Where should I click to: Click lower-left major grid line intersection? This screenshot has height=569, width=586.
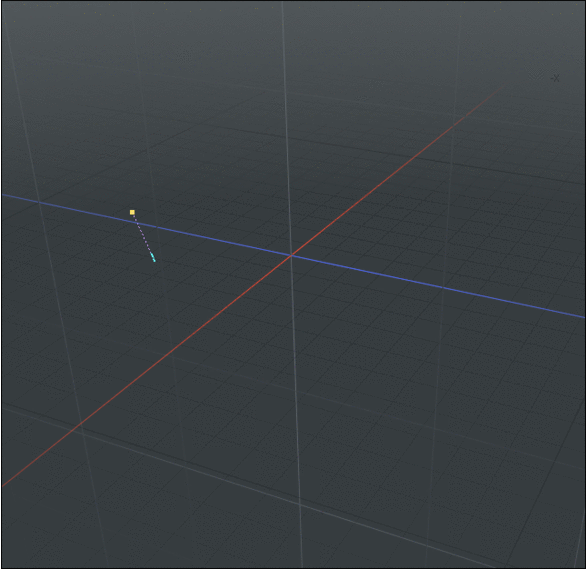click(x=83, y=434)
